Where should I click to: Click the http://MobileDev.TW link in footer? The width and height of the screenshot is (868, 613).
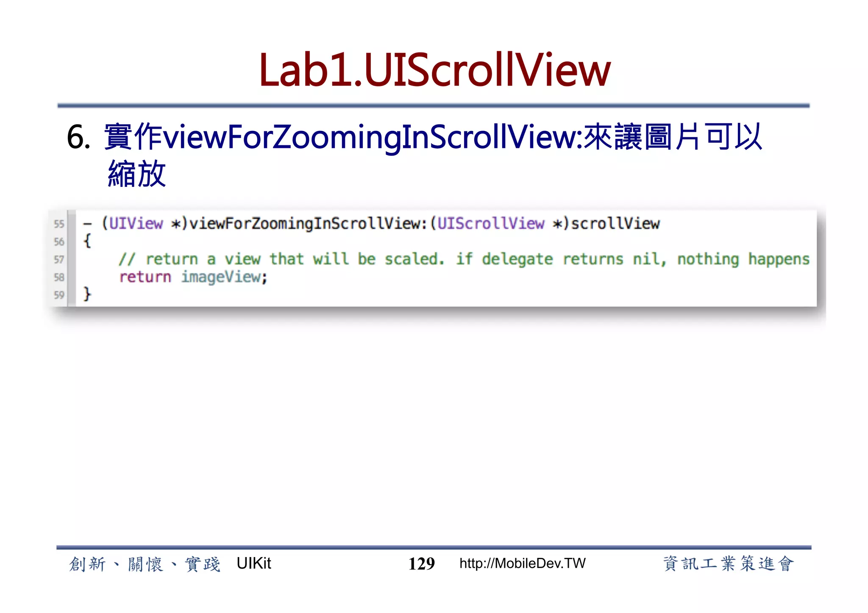click(522, 564)
